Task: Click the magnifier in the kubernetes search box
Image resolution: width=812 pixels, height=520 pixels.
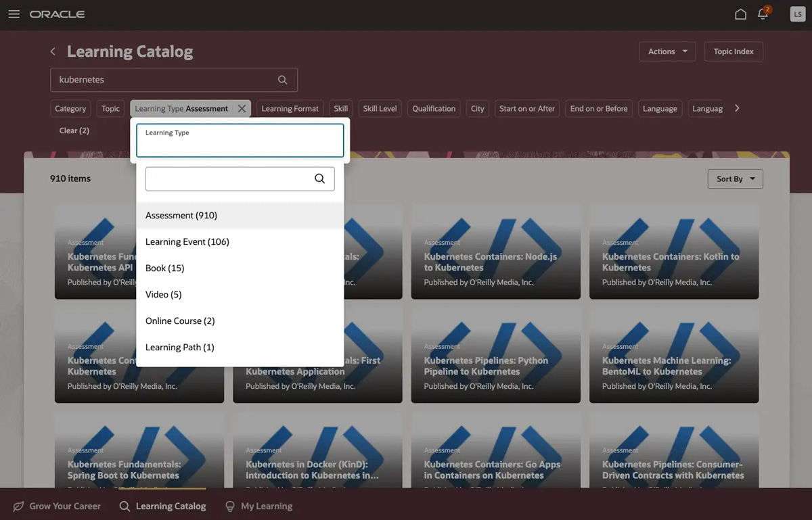Action: (x=283, y=80)
